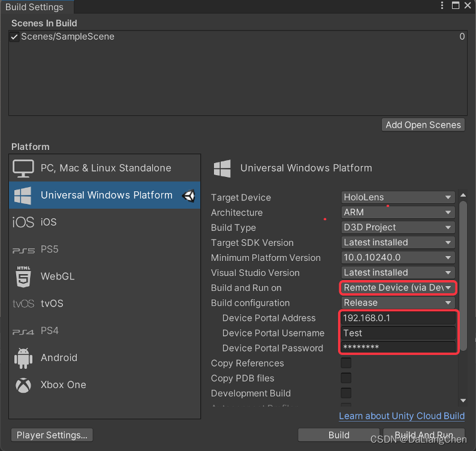Screen dimensions: 476x451
Task: Click the settings panel vertical scrollbar thumb
Action: tap(463, 276)
